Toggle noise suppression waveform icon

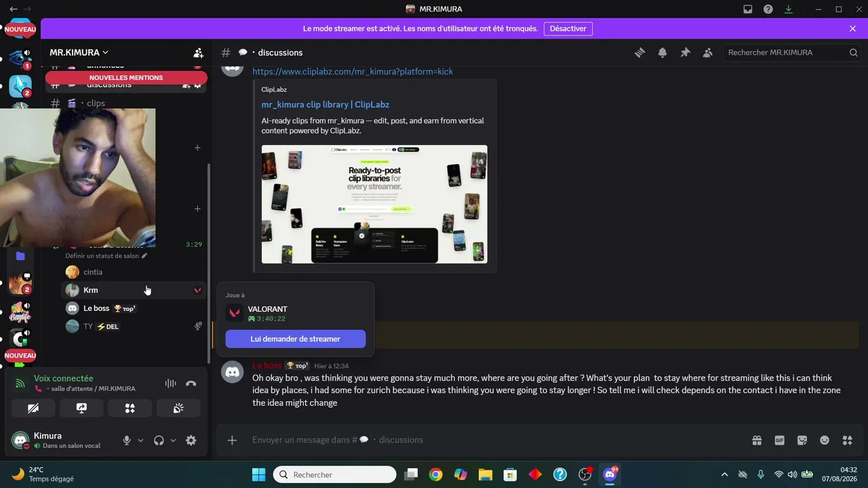pos(170,384)
